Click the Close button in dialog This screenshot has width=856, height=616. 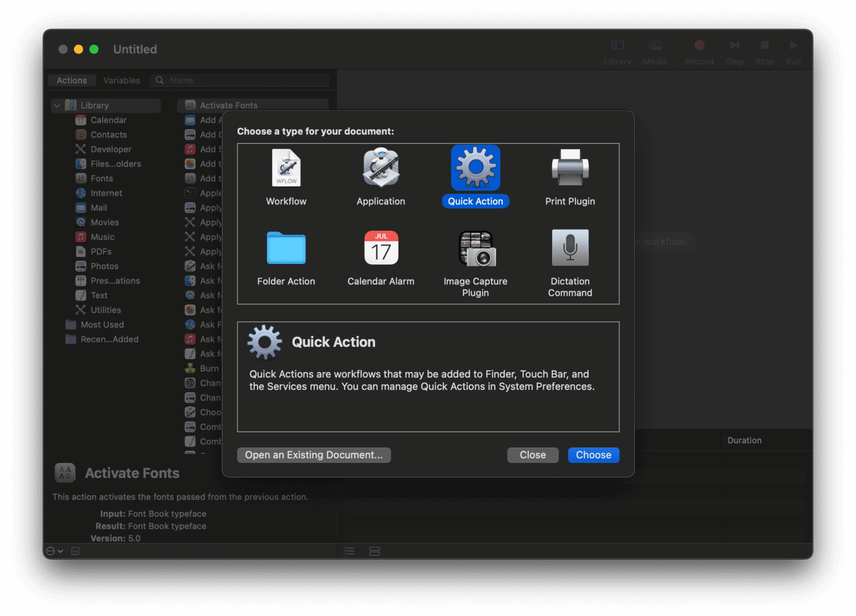(532, 455)
